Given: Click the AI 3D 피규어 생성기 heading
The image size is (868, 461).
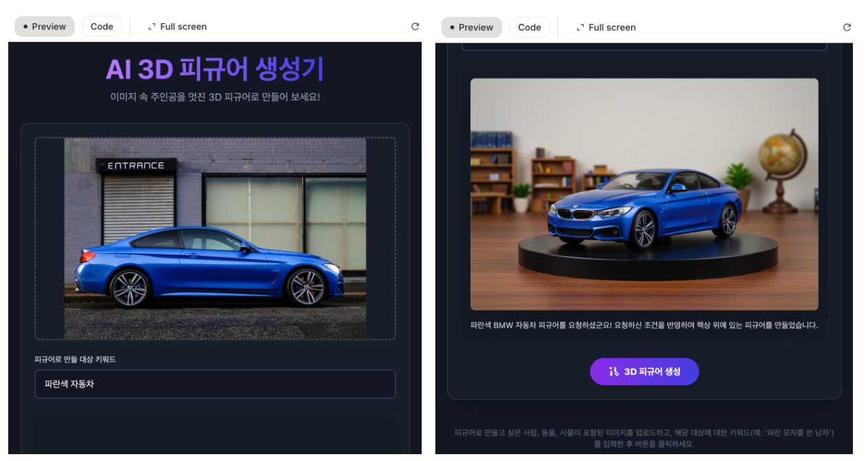Looking at the screenshot, I should click(215, 69).
